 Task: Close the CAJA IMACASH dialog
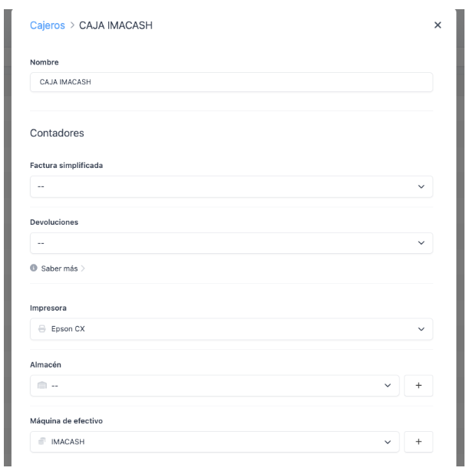tap(438, 25)
